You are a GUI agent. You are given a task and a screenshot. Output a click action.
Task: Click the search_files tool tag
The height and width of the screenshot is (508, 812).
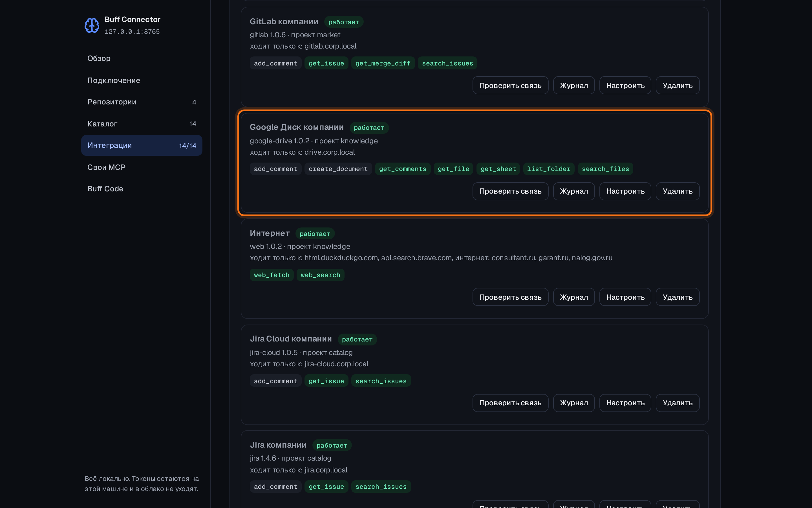click(x=605, y=169)
